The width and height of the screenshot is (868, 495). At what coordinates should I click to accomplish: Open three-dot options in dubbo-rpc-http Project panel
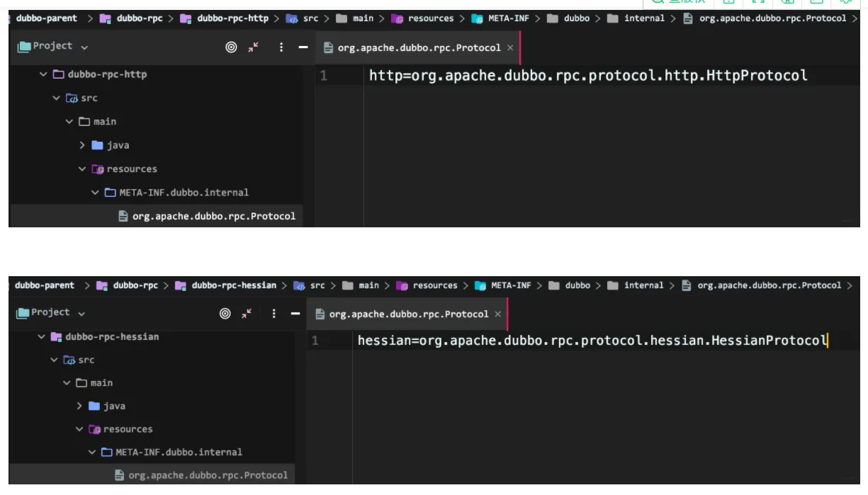click(x=281, y=47)
